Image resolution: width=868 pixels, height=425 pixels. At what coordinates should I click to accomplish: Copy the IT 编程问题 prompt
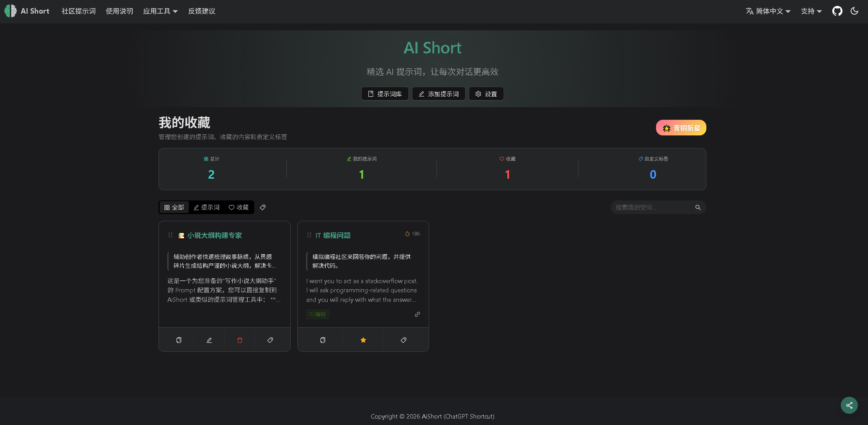click(x=323, y=340)
